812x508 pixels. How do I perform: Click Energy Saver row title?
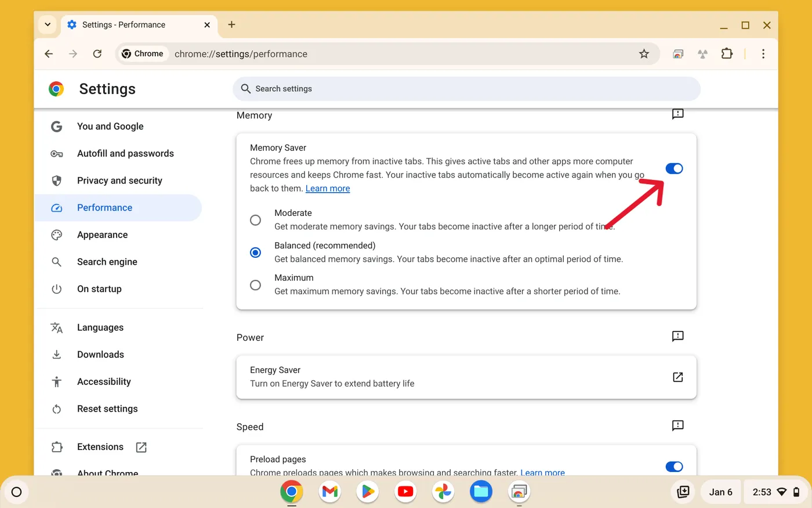tap(275, 370)
